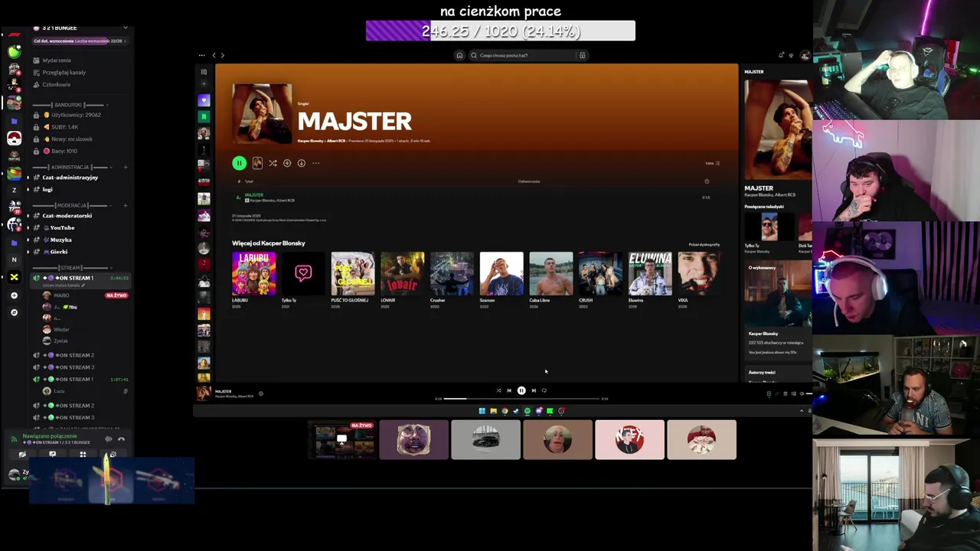Open the Gierki channel

(x=59, y=252)
